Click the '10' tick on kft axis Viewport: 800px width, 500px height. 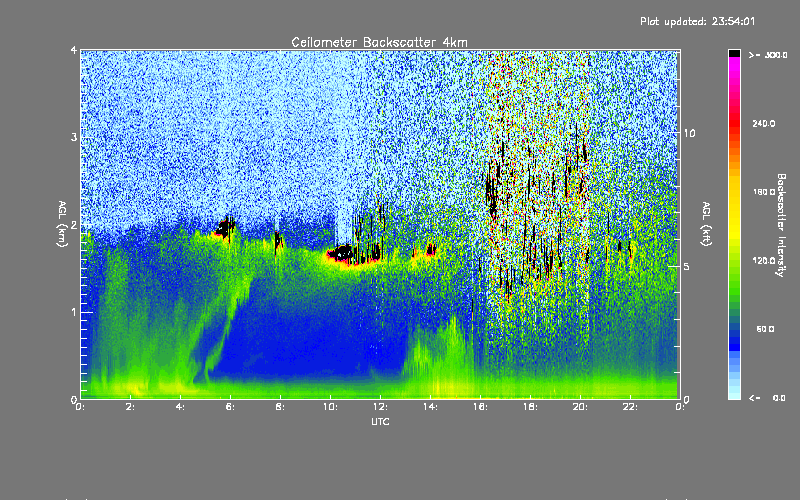689,133
